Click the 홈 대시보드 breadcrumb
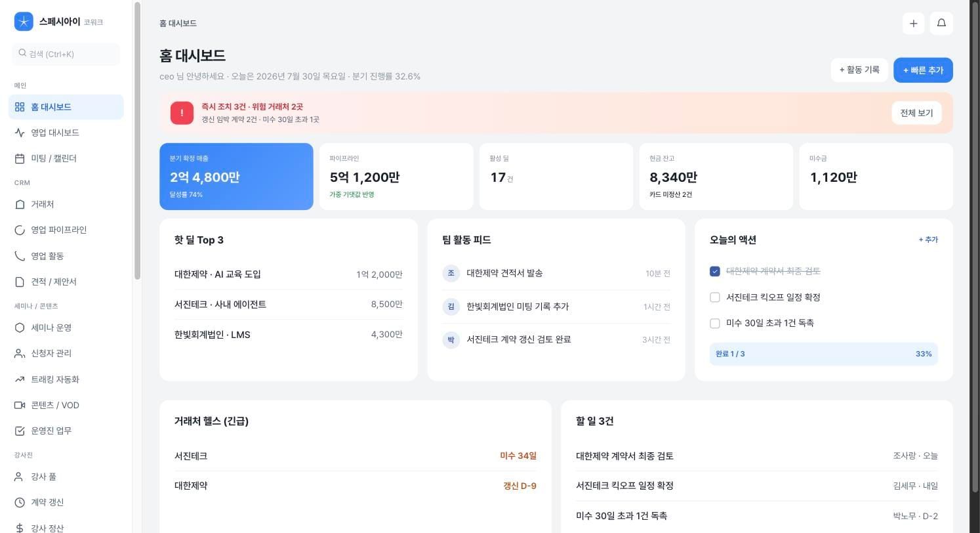 point(178,23)
